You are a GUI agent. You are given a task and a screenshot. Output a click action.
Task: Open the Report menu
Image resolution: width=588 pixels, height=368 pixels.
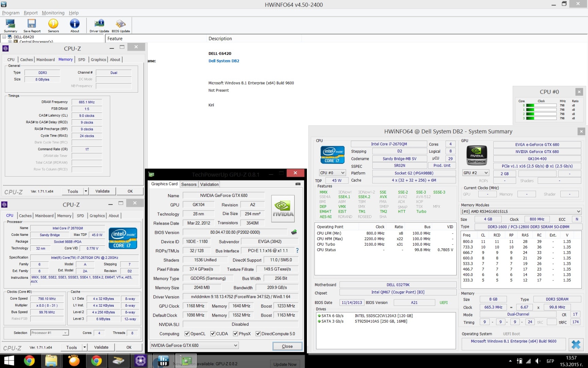pos(31,13)
